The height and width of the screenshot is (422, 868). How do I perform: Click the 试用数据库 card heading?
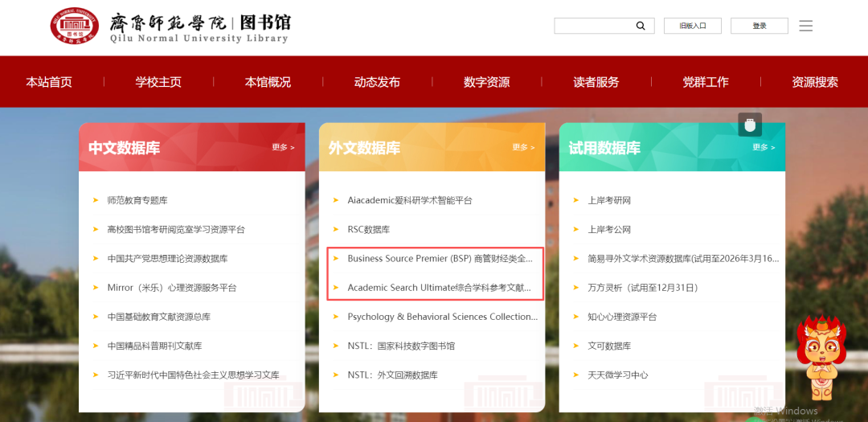coord(604,148)
